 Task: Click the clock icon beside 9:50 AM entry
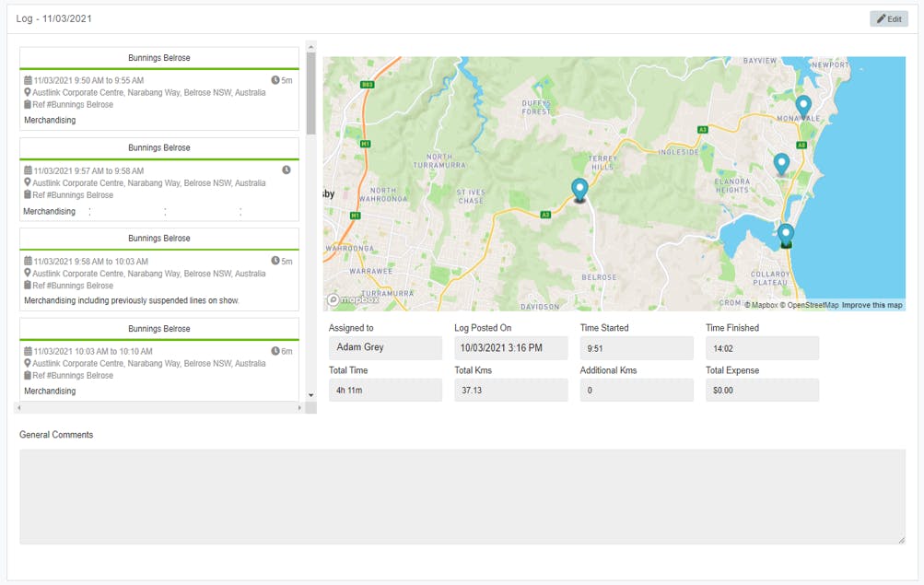tap(275, 80)
